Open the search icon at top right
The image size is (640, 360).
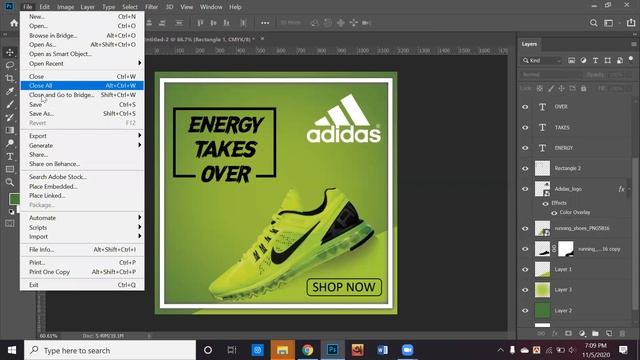click(593, 23)
